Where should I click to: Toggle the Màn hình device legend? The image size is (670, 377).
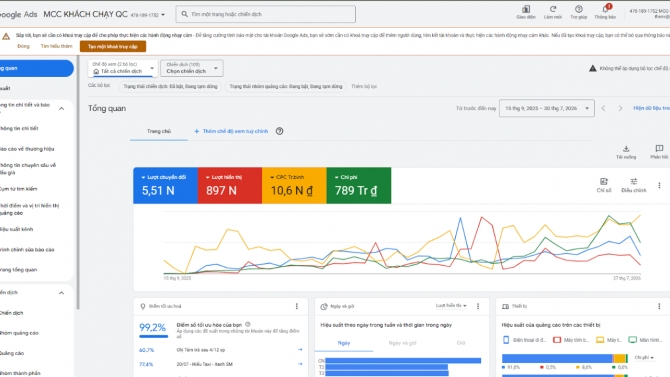coord(645,340)
